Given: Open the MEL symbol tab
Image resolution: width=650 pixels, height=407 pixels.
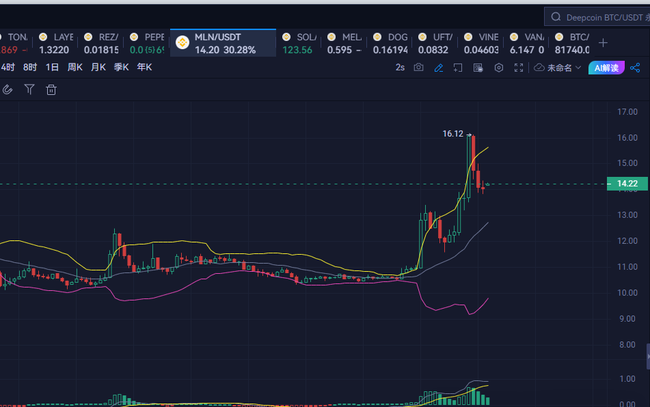Looking at the screenshot, I should [344, 43].
